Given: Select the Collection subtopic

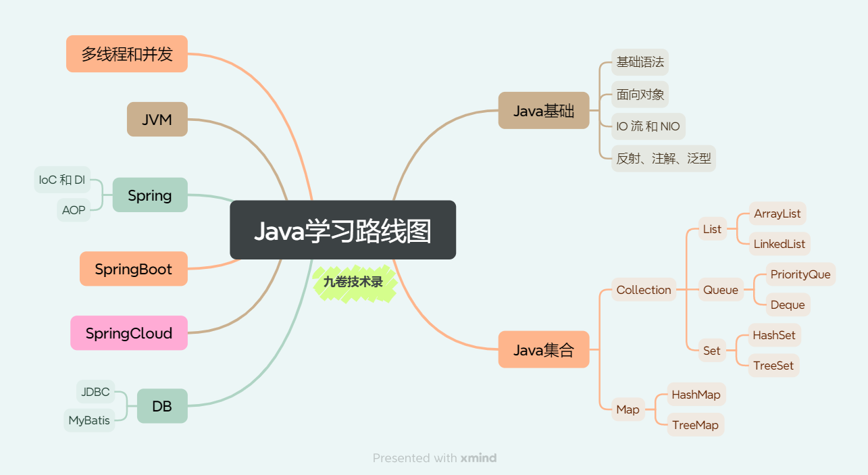Looking at the screenshot, I should [644, 290].
